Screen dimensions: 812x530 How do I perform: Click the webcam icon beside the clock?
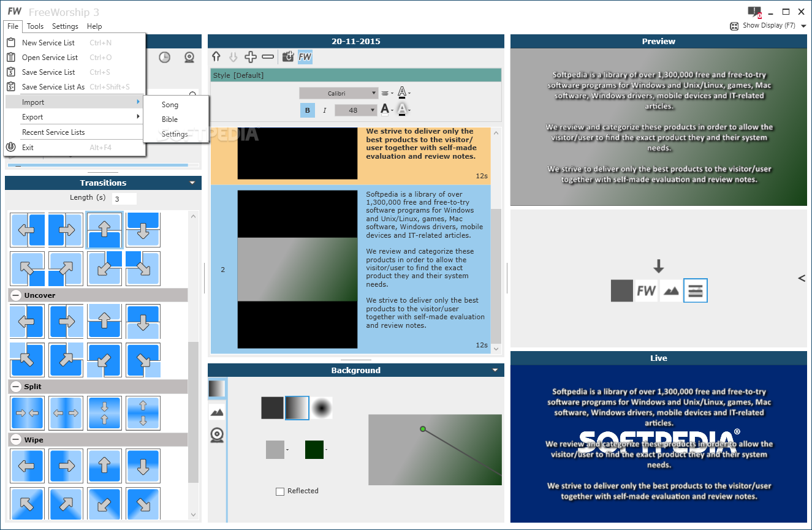coord(190,58)
